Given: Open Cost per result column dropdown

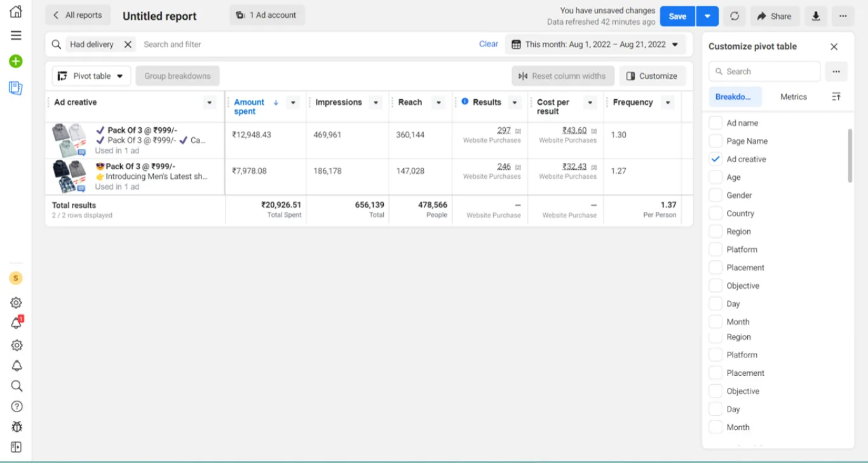Looking at the screenshot, I should pos(590,102).
